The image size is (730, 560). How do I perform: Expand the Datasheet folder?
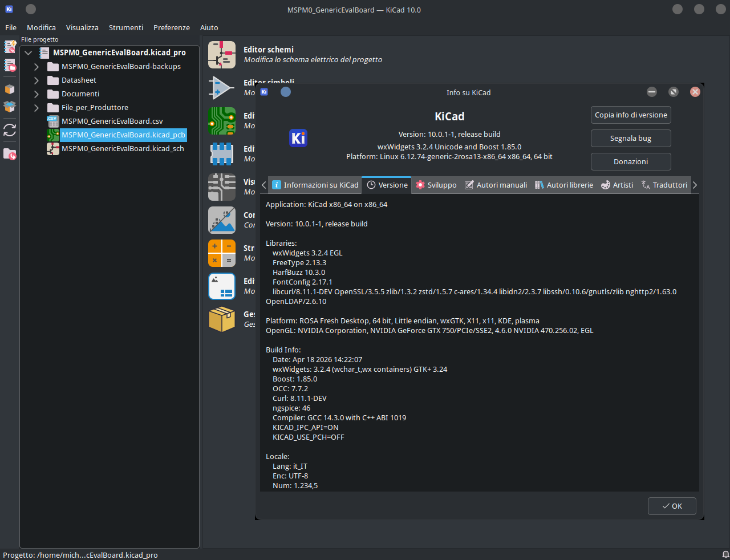tap(36, 80)
